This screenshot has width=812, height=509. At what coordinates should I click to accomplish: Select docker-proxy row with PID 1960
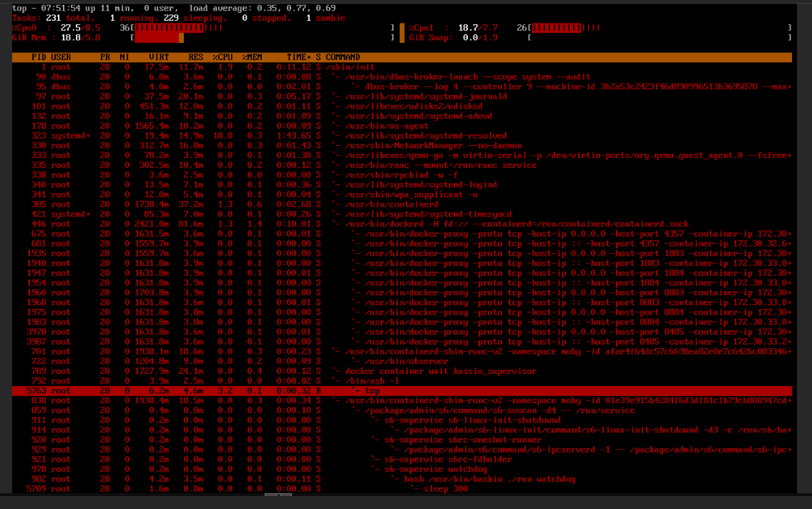pyautogui.click(x=402, y=293)
